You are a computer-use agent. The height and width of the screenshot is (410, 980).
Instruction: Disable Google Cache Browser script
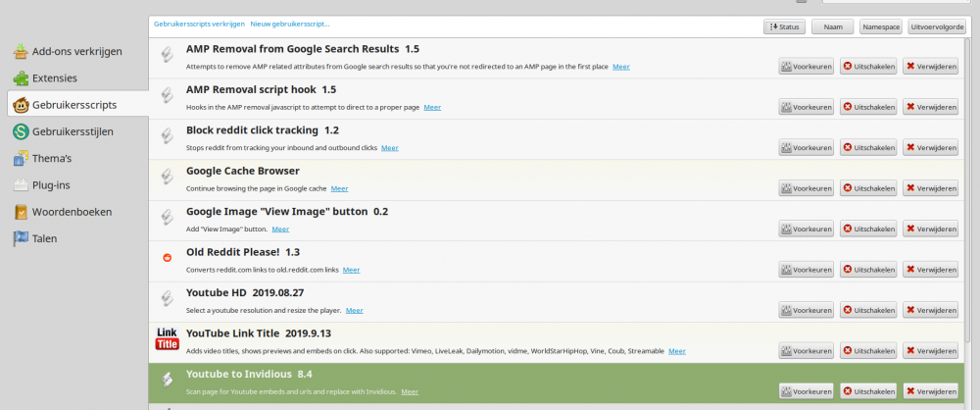[868, 188]
